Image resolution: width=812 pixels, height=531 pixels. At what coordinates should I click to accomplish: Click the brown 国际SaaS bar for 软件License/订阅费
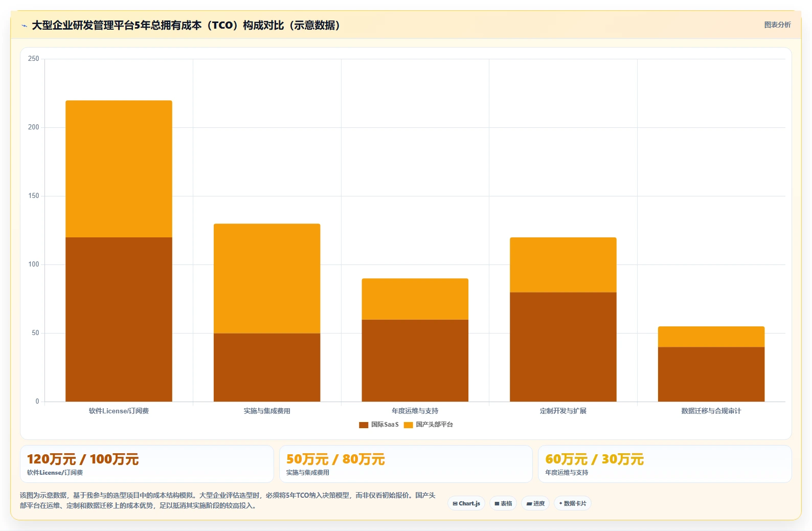coord(119,319)
